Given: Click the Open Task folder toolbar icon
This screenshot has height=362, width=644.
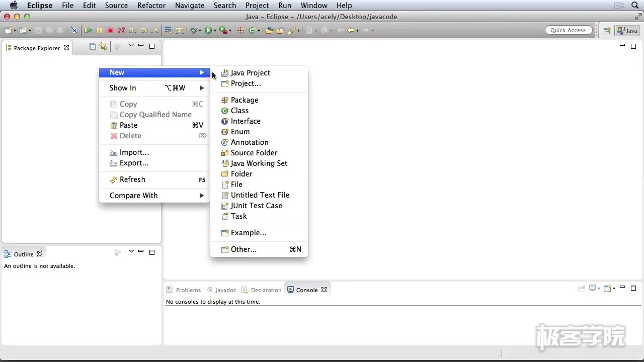Looking at the screenshot, I should 280,30.
